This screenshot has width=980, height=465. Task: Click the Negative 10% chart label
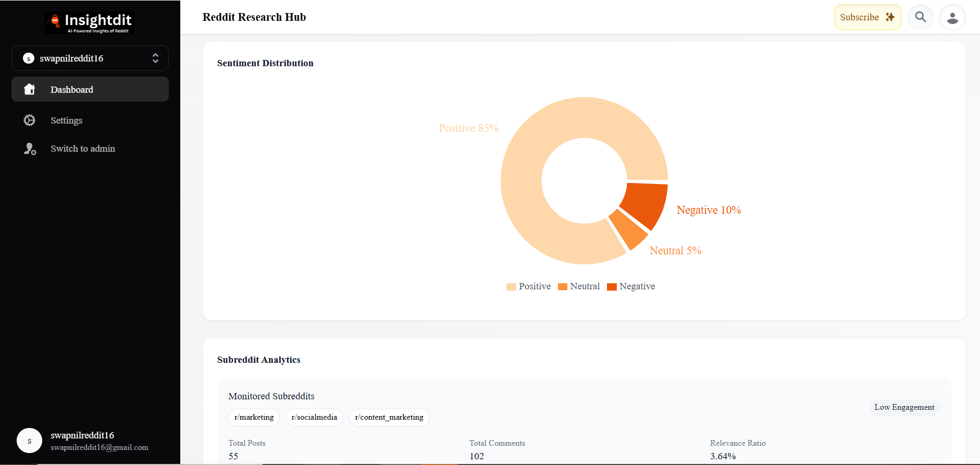(x=709, y=210)
